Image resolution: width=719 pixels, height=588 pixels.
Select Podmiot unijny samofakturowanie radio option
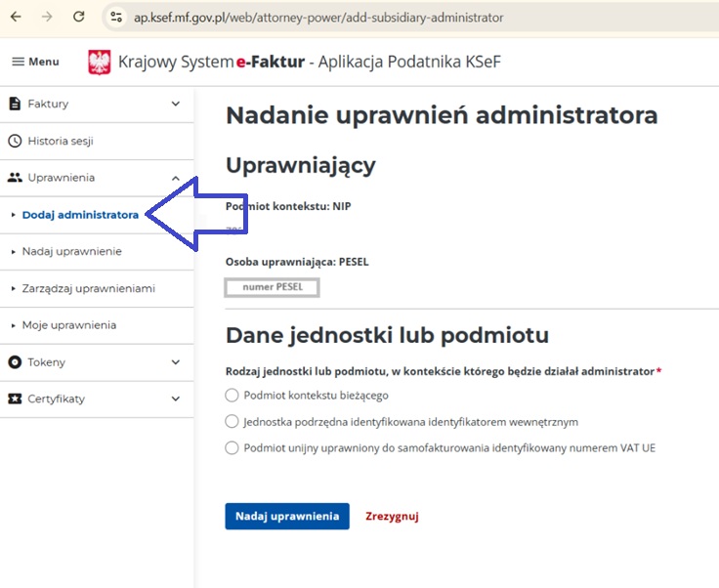coord(232,448)
